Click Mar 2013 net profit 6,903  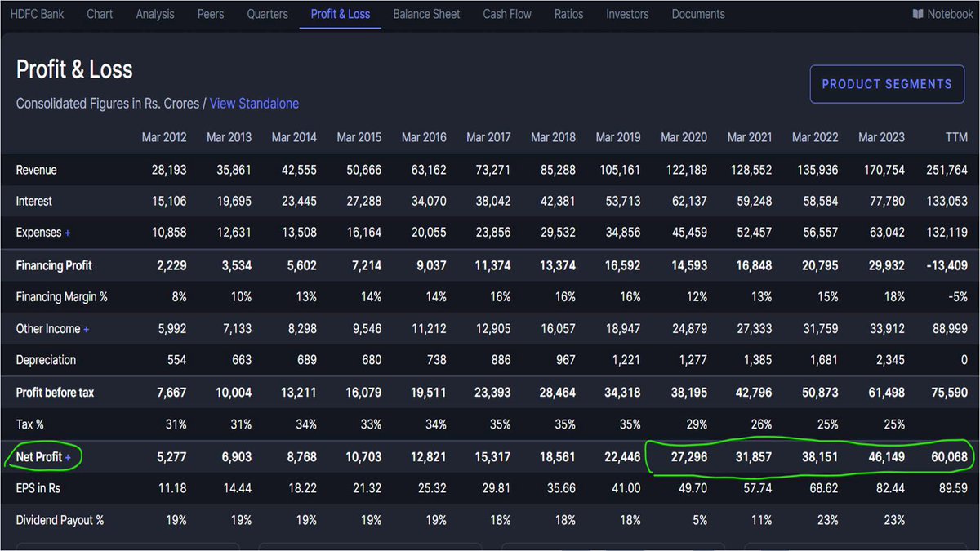pos(235,457)
